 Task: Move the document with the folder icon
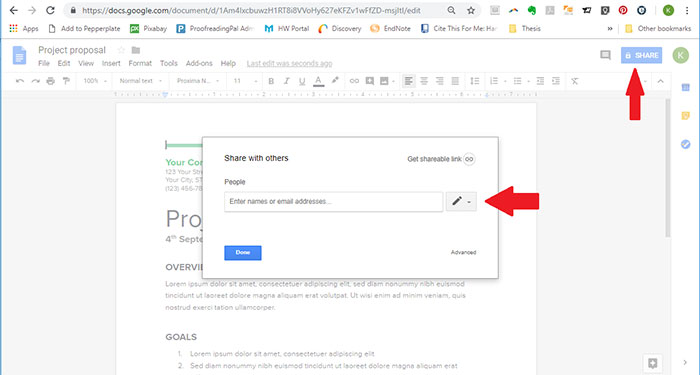coord(136,50)
